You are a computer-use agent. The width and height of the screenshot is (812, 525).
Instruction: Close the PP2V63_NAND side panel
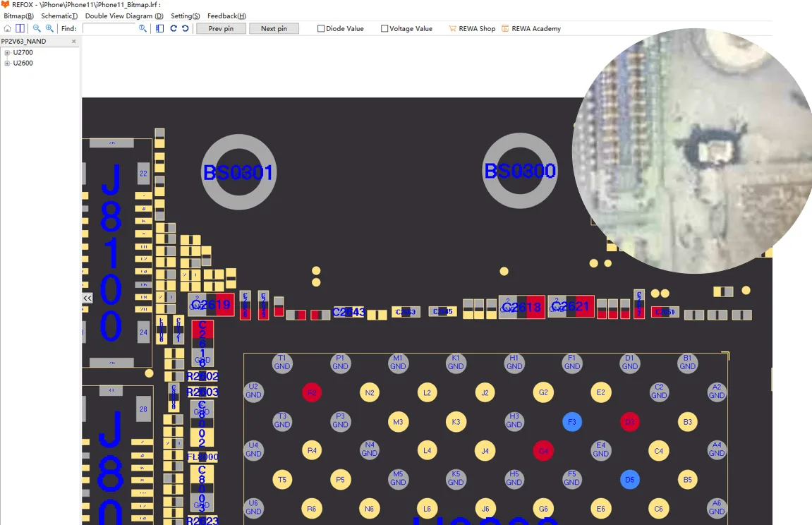73,42
